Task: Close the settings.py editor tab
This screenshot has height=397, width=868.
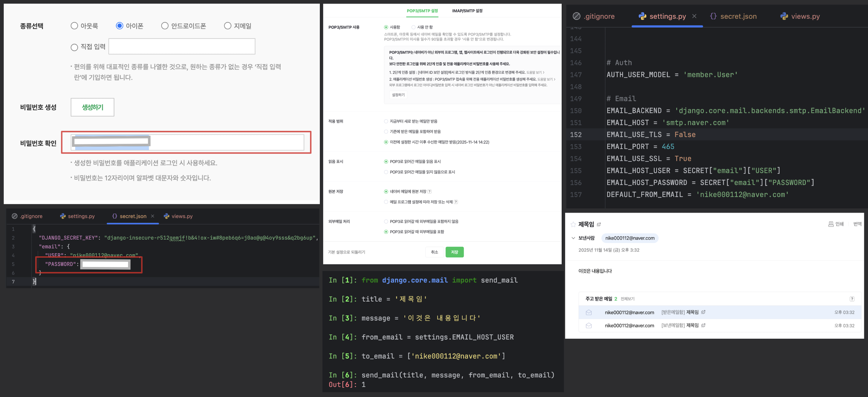Action: pos(694,16)
